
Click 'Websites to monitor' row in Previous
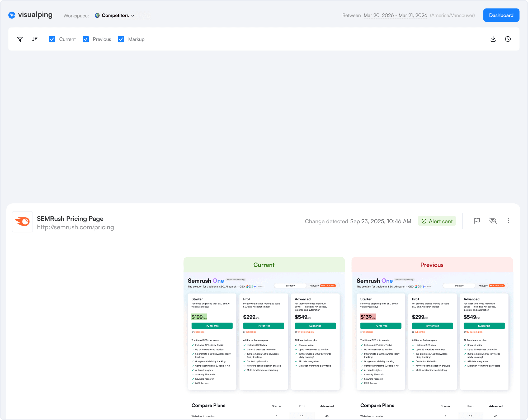pyautogui.click(x=432, y=416)
